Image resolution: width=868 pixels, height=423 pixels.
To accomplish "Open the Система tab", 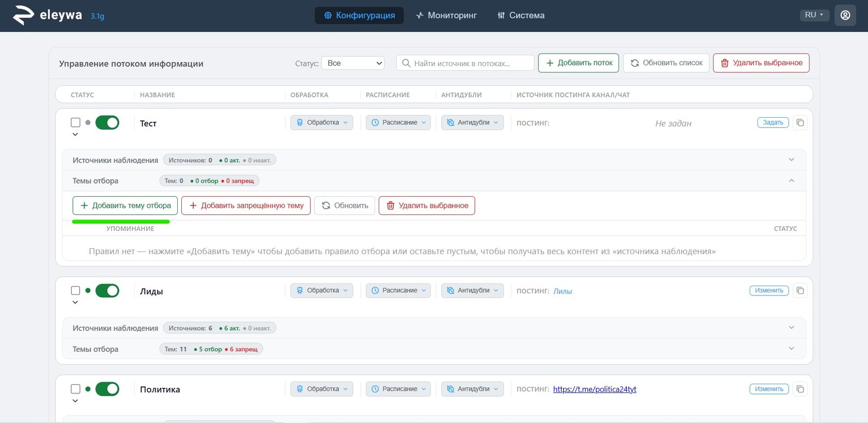I will point(521,15).
